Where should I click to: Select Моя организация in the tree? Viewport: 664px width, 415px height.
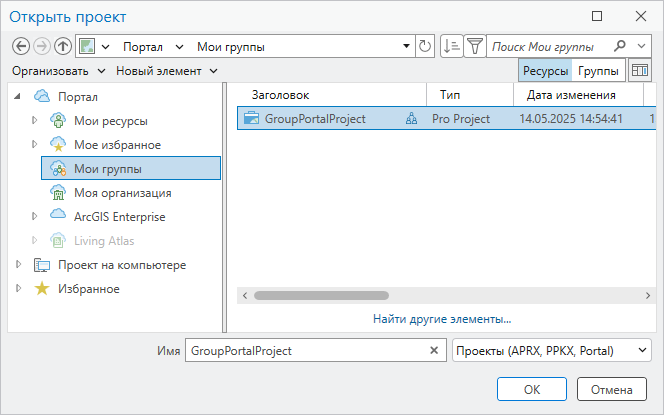(x=123, y=193)
